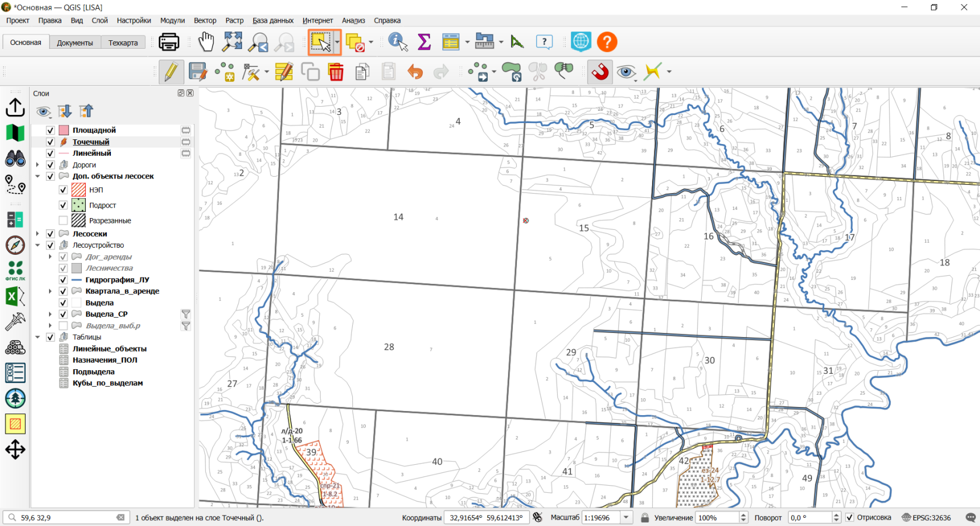Open the Excel export sidebar icon

(15, 297)
